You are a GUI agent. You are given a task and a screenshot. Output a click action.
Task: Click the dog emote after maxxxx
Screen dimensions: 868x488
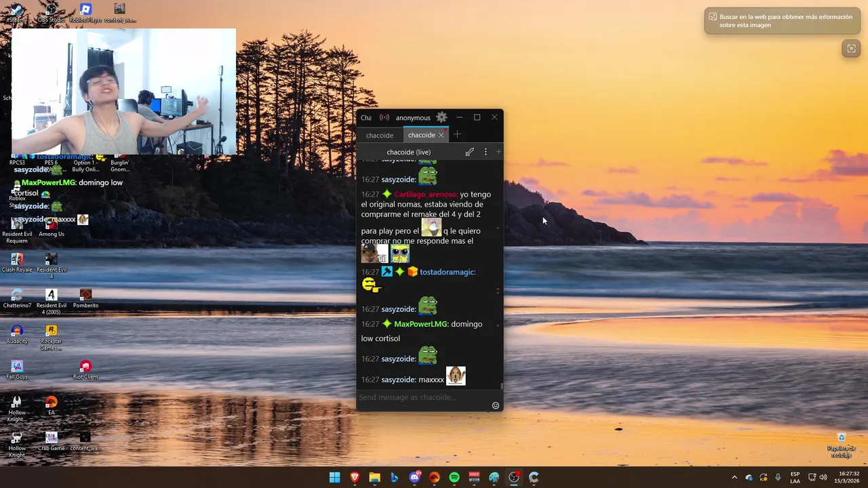[456, 375]
